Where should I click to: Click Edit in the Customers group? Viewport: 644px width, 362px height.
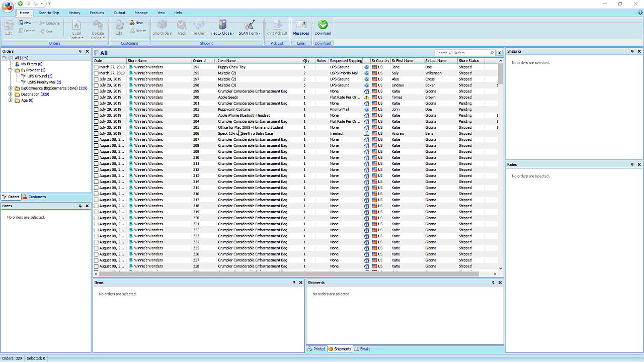(x=119, y=28)
